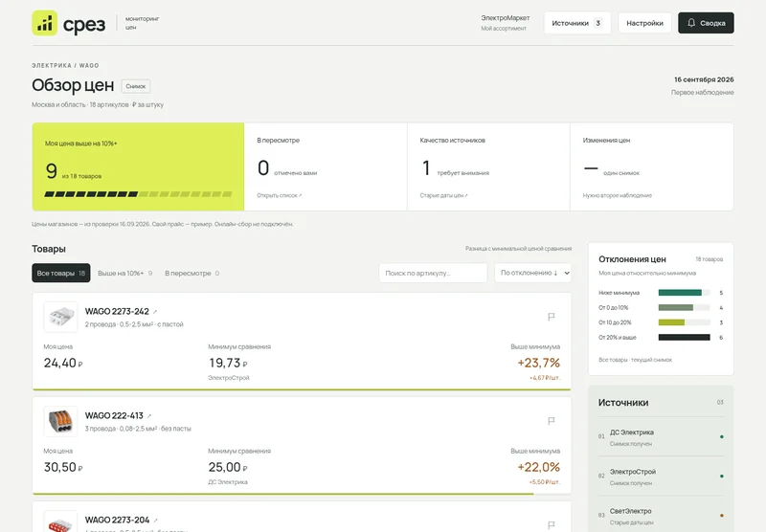This screenshot has height=532, width=766.
Task: Click the yellow Моя цена выше card
Action: click(x=138, y=166)
